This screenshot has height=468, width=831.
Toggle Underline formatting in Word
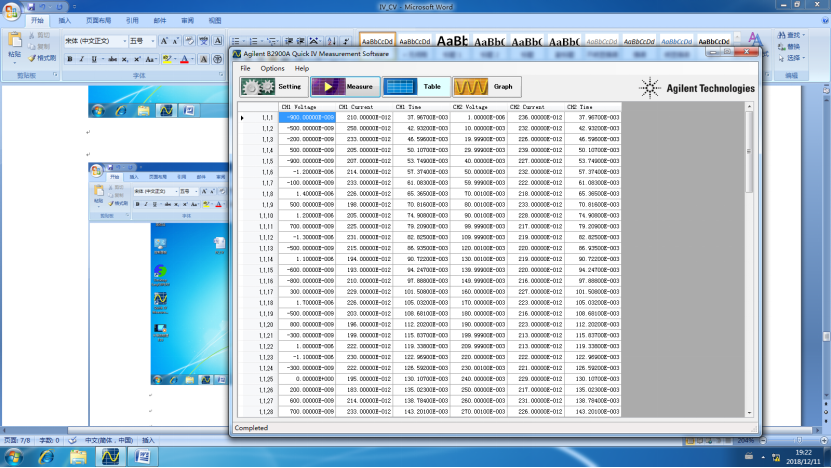(x=94, y=59)
